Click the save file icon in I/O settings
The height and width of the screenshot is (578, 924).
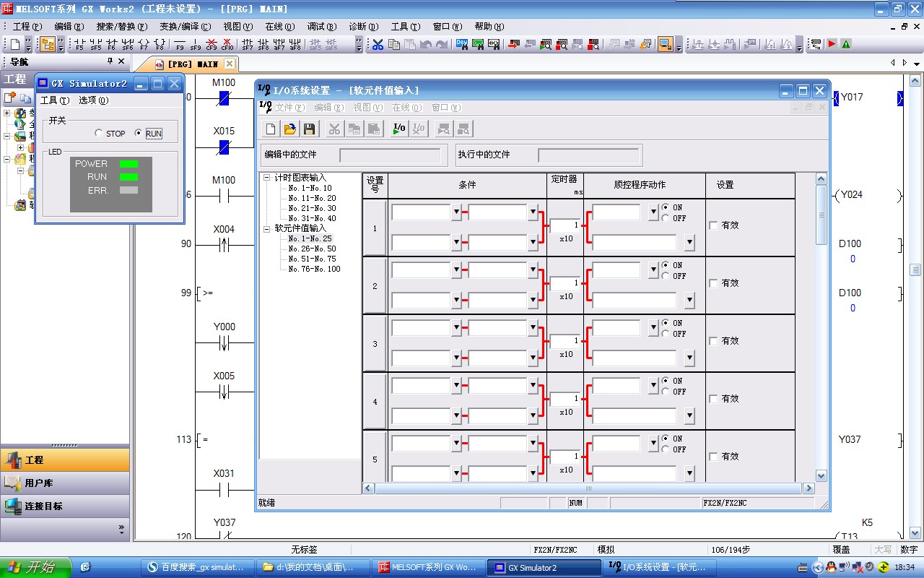[310, 129]
